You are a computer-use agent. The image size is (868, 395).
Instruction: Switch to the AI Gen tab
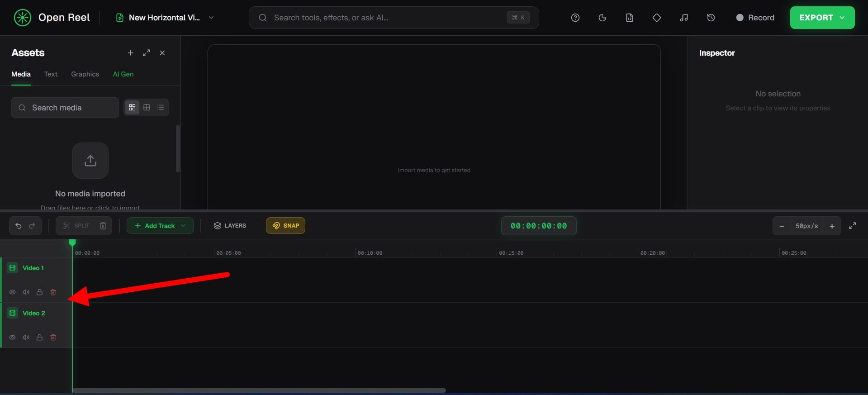click(123, 74)
